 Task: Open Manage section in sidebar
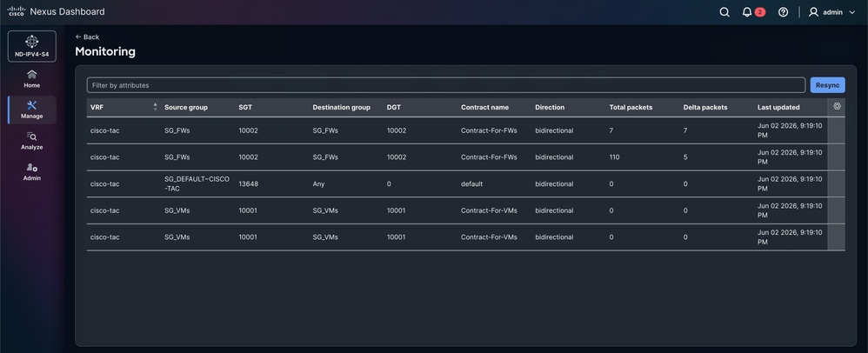(x=32, y=110)
